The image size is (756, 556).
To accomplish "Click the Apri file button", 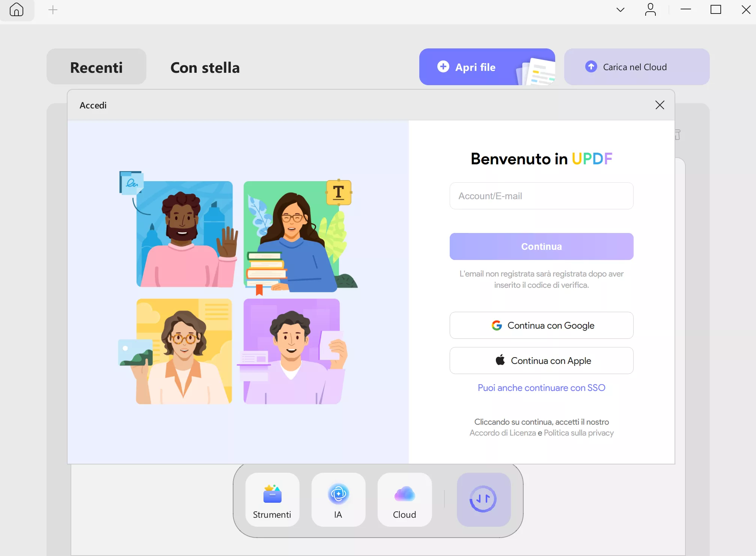I will coord(487,67).
